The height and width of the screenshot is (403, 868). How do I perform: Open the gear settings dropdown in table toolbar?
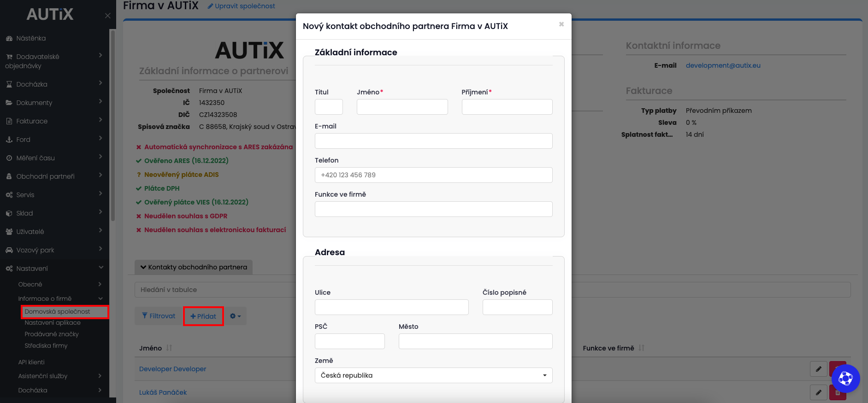click(235, 316)
